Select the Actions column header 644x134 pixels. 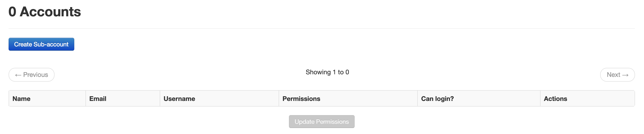[x=555, y=99]
